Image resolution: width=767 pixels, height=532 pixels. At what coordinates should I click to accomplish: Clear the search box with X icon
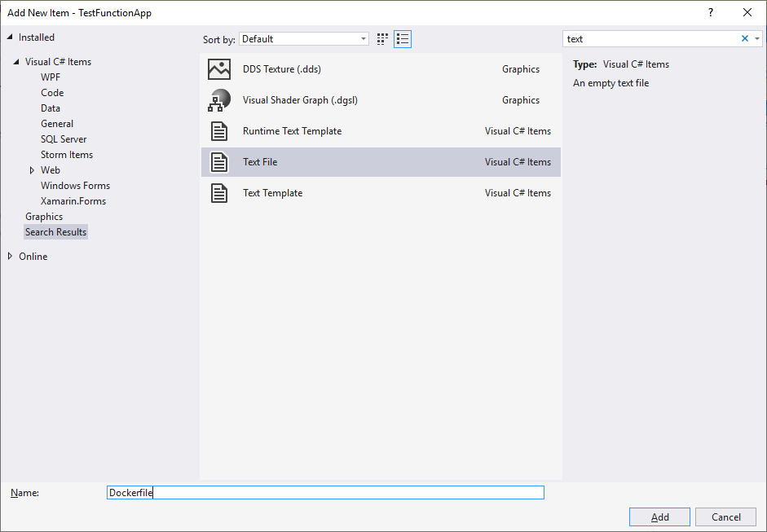(x=744, y=39)
